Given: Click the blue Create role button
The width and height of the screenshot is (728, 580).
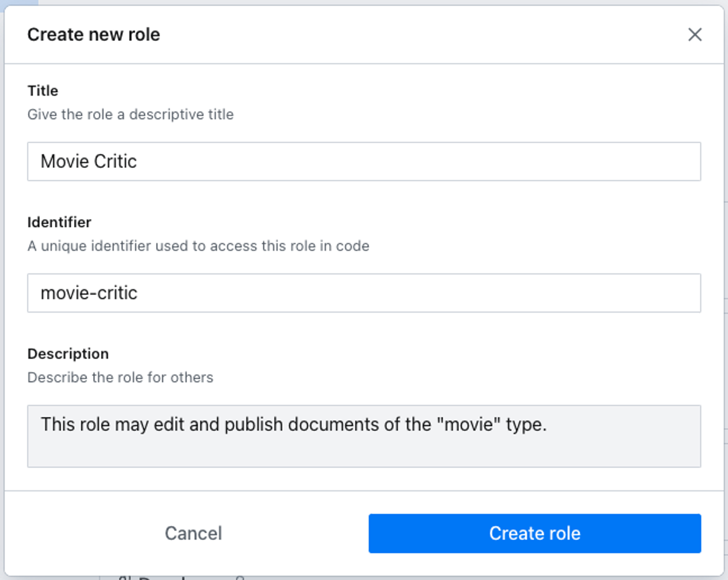Looking at the screenshot, I should tap(535, 533).
